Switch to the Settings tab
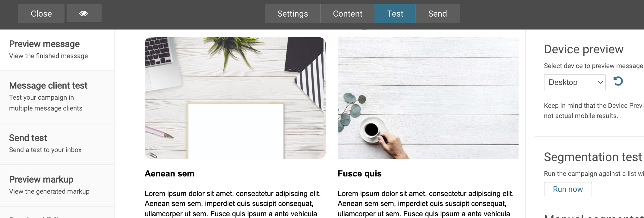The image size is (644, 218). coord(292,14)
